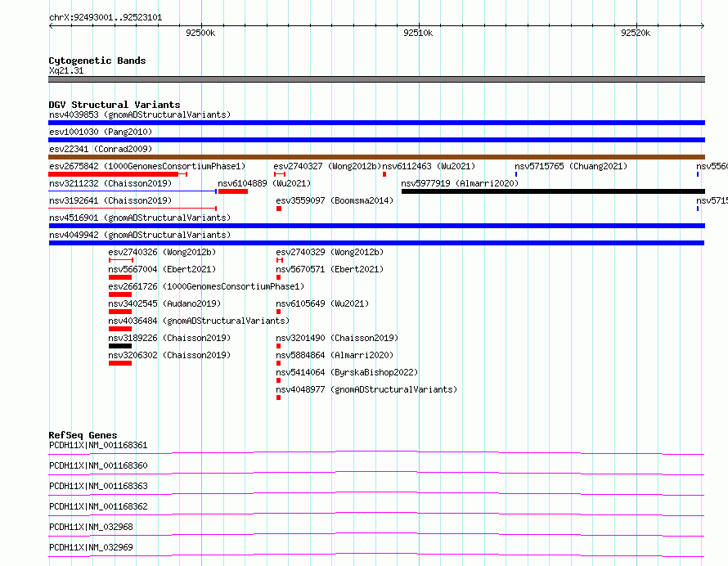Image resolution: width=728 pixels, height=566 pixels.
Task: Select the esv1001030 (Pang2010) variant label
Action: (x=101, y=132)
